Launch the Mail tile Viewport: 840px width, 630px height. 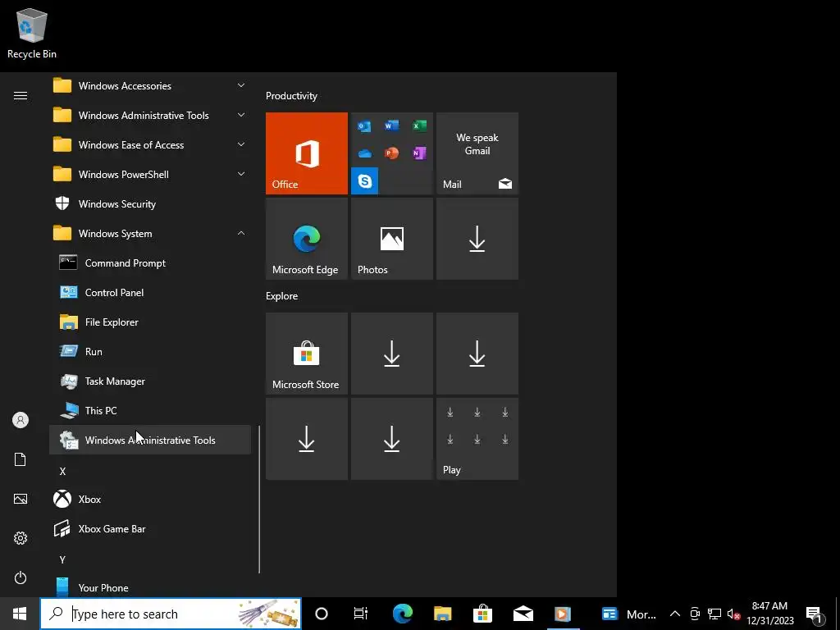pyautogui.click(x=477, y=153)
